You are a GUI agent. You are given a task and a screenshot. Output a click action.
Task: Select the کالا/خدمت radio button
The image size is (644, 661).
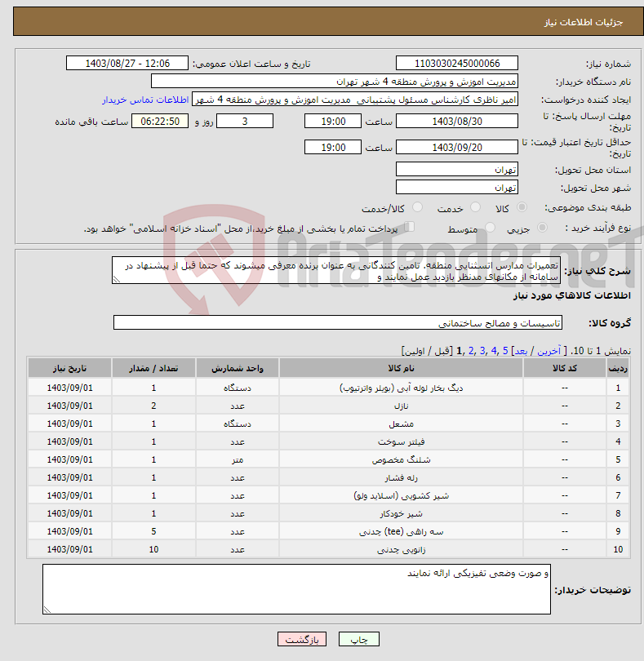point(418,207)
